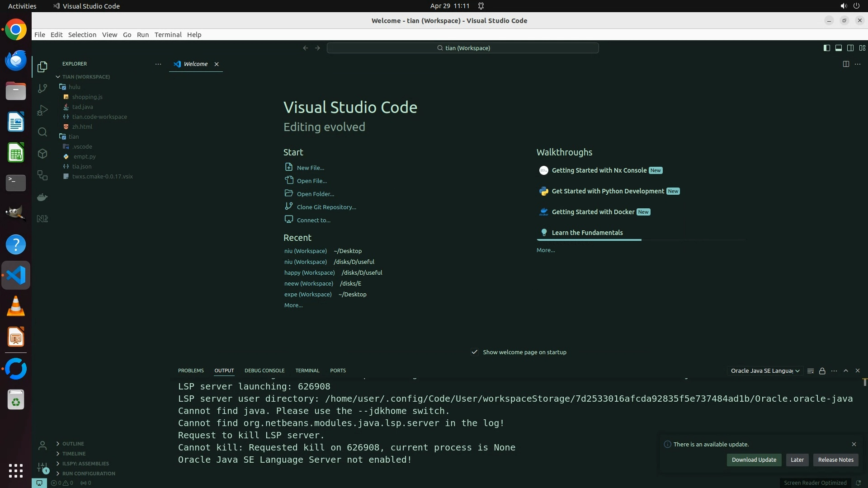The image size is (868, 488).
Task: Toggle primary side bar visibility
Action: [826, 48]
